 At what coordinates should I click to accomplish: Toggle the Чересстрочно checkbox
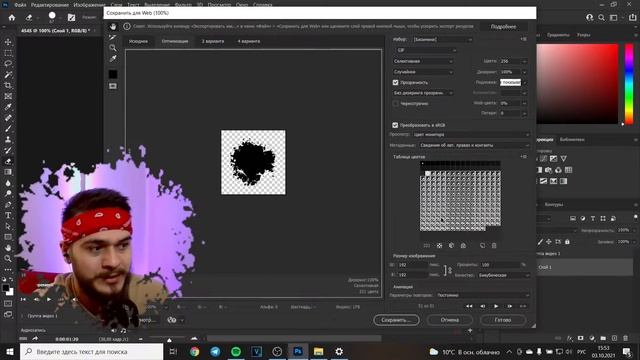[395, 104]
